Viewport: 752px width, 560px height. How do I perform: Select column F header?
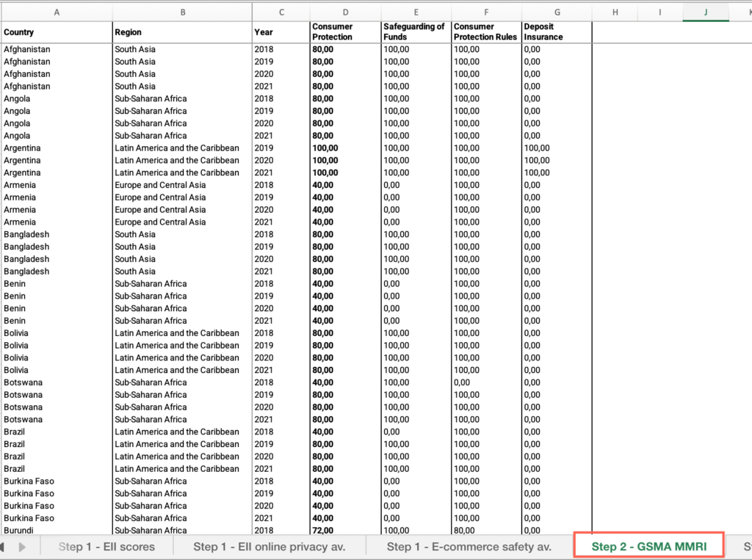click(486, 12)
